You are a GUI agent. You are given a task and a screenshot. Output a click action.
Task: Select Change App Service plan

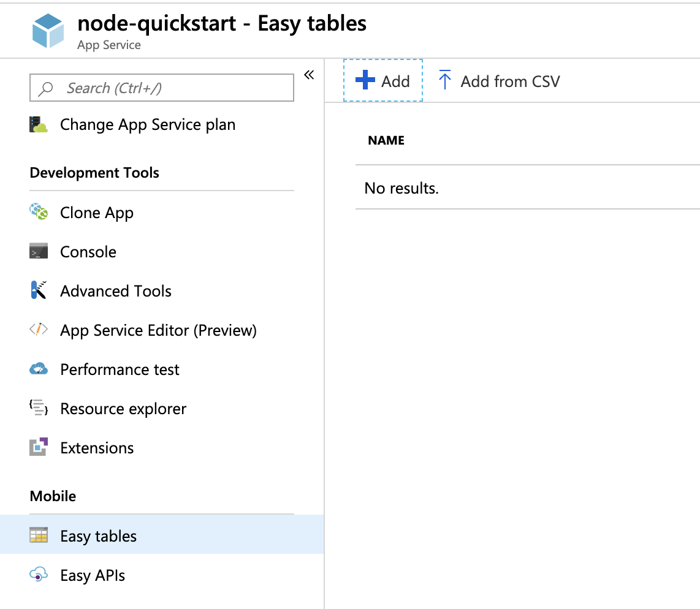coord(147,124)
